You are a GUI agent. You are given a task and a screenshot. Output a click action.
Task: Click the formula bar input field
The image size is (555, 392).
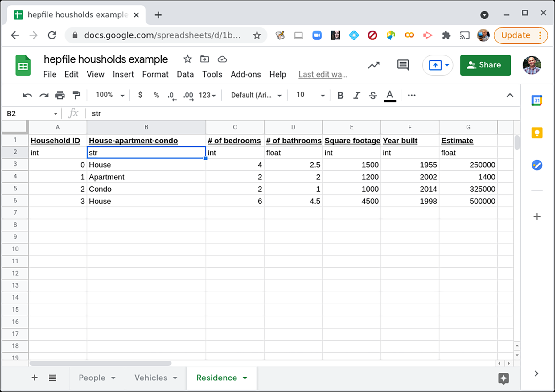coord(304,114)
